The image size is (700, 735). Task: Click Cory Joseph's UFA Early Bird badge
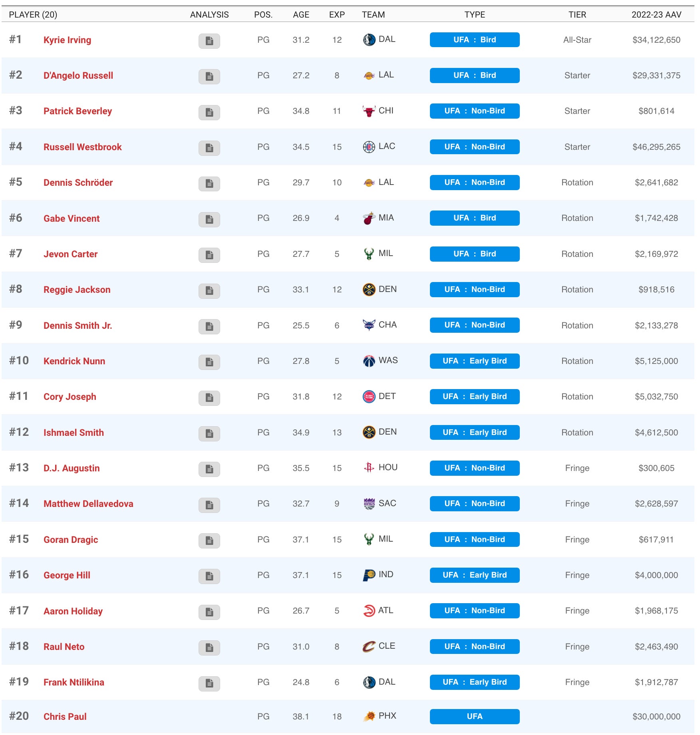(x=474, y=397)
